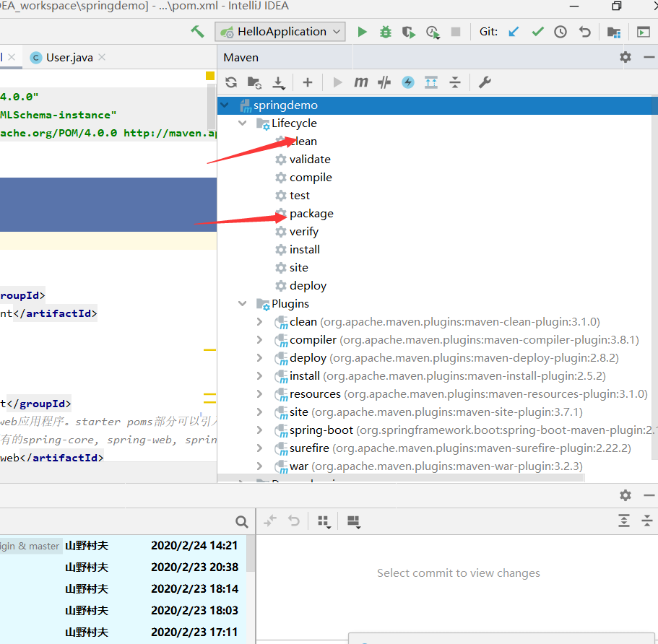Hide the Git log tool window
The image size is (658, 644).
[649, 495]
